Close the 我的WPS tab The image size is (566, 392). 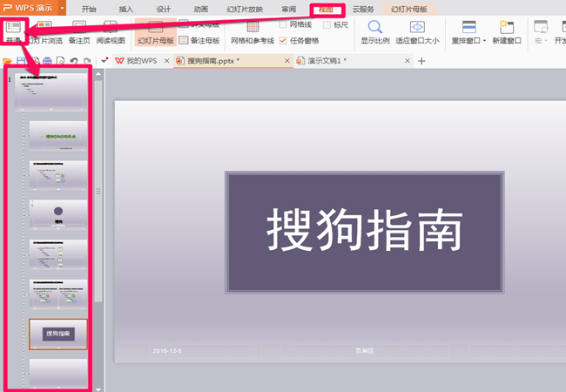click(x=166, y=61)
